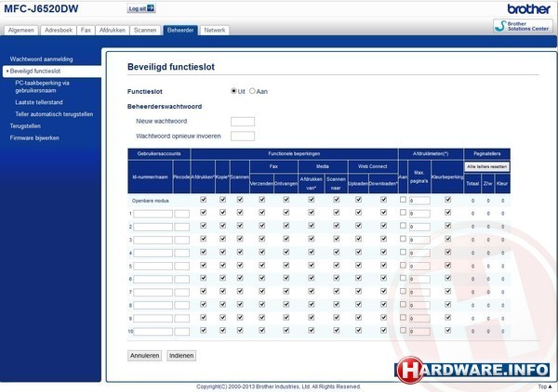Click the Annuleren button

click(145, 356)
